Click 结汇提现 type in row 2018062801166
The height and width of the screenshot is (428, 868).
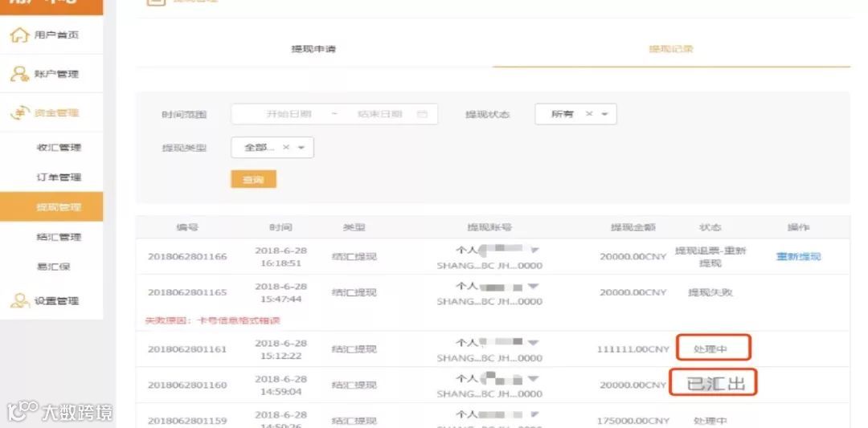(354, 257)
